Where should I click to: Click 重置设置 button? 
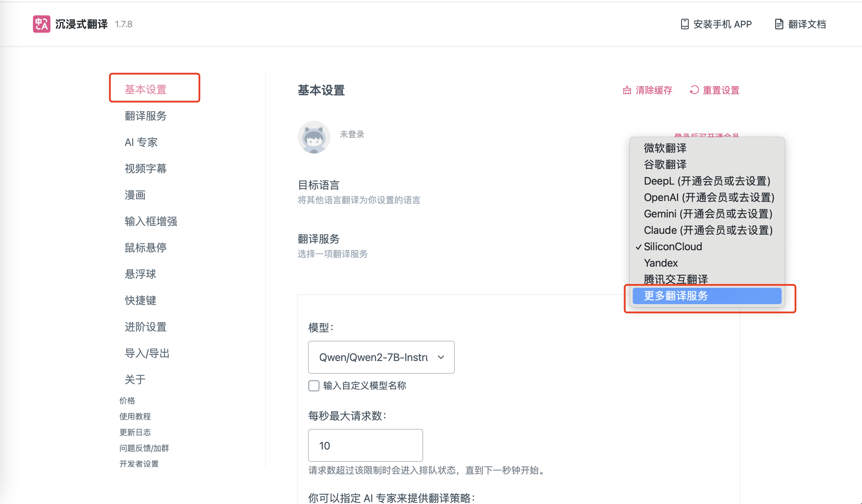[715, 90]
